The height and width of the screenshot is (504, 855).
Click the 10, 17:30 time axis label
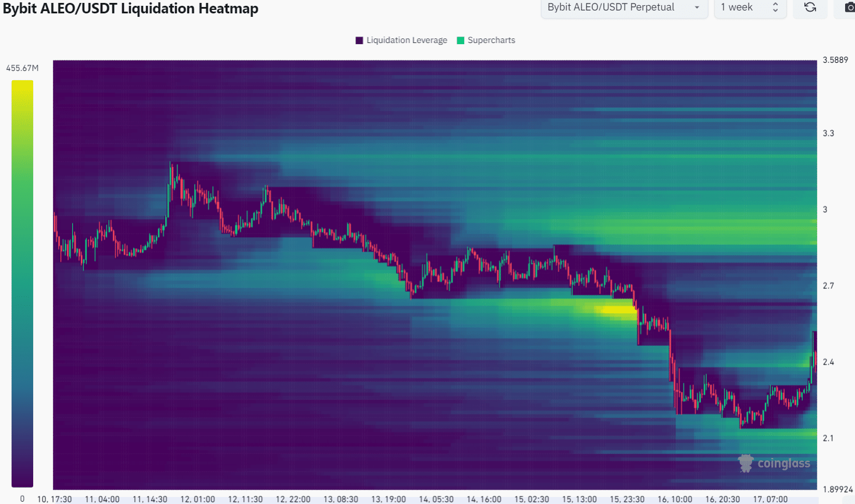point(55,499)
